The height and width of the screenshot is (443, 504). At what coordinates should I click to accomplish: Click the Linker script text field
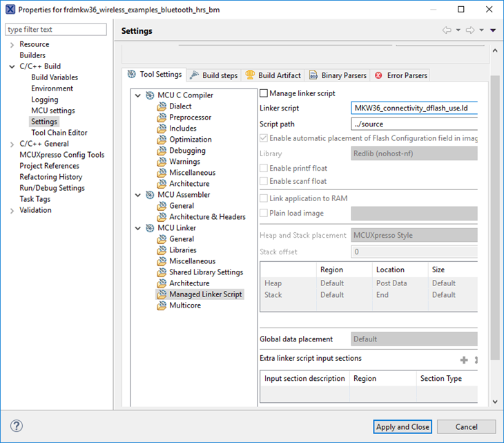pyautogui.click(x=414, y=109)
